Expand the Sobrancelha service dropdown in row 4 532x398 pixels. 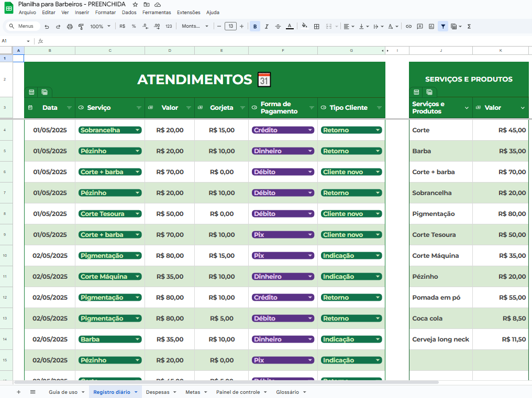click(138, 130)
